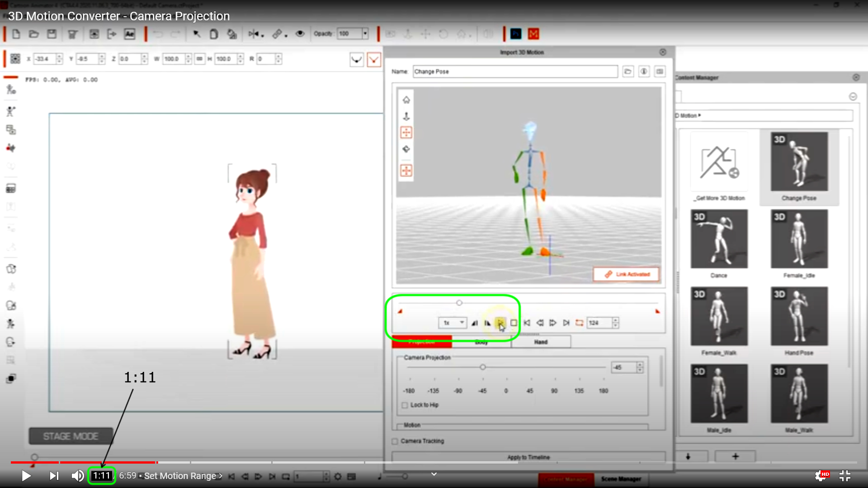Click the down-arrow button in Content Manager
Screen dimensions: 868x488
(x=688, y=456)
